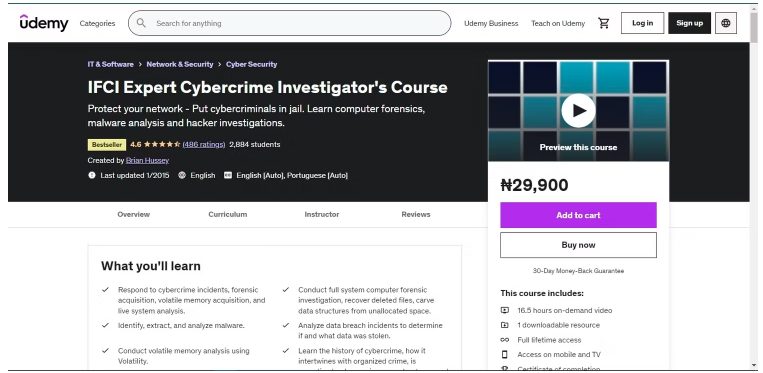
Task: Click the ₦29,900 price
Action: (x=534, y=185)
